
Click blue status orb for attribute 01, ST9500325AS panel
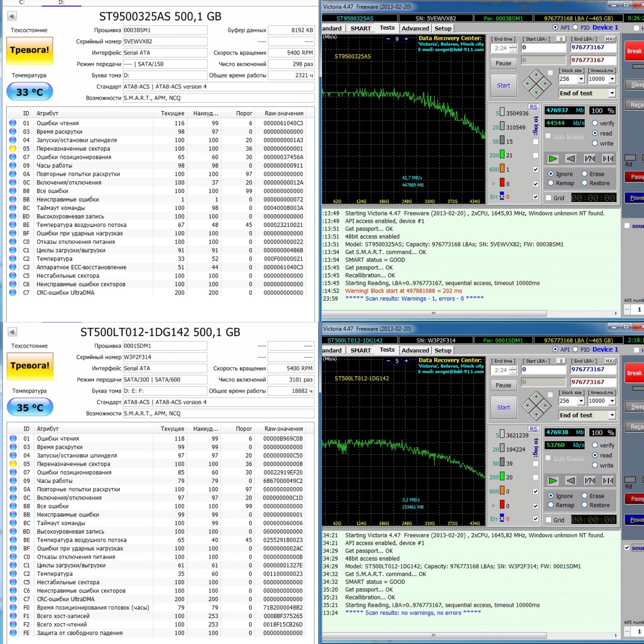[x=13, y=123]
